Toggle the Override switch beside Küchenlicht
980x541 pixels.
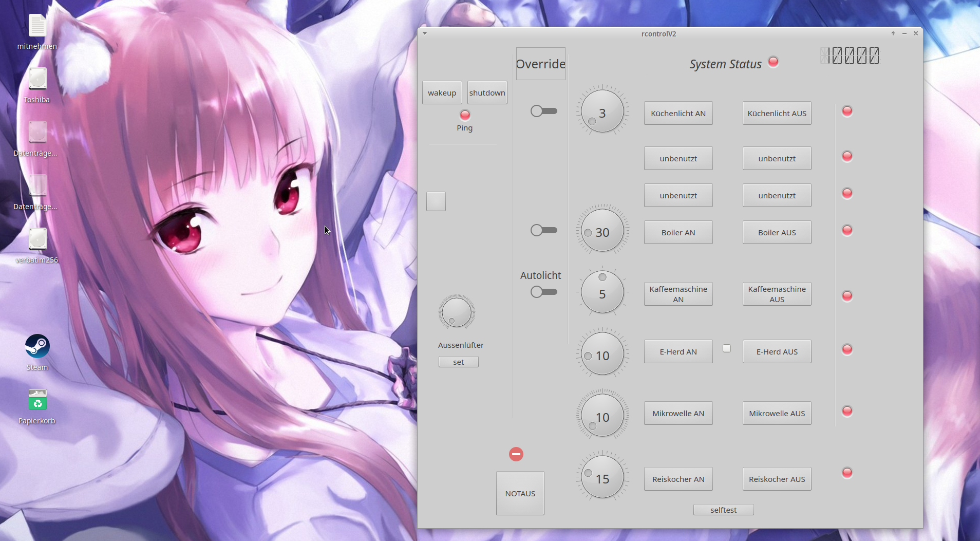(x=544, y=111)
